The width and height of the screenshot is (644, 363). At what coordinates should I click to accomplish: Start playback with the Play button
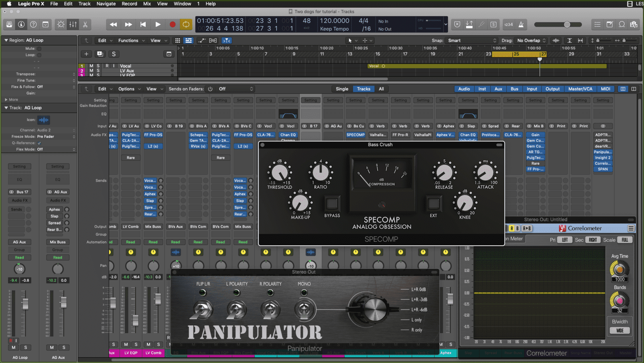click(x=158, y=25)
